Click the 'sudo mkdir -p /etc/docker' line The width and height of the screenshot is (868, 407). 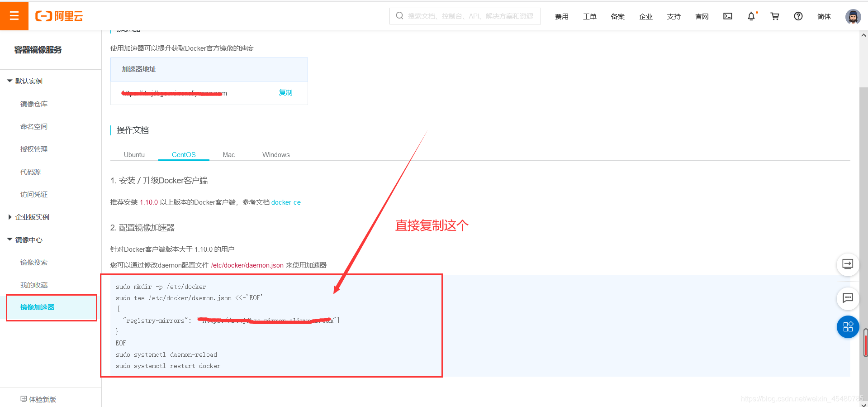pos(161,287)
